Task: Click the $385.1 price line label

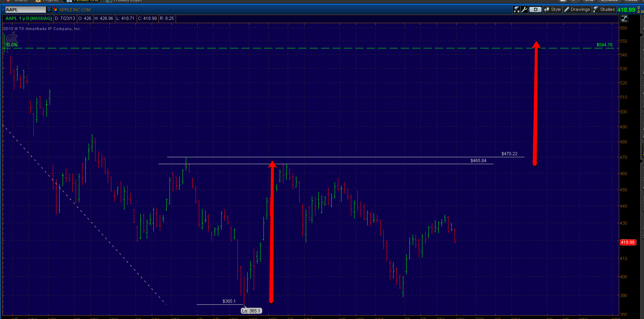Action: click(229, 301)
